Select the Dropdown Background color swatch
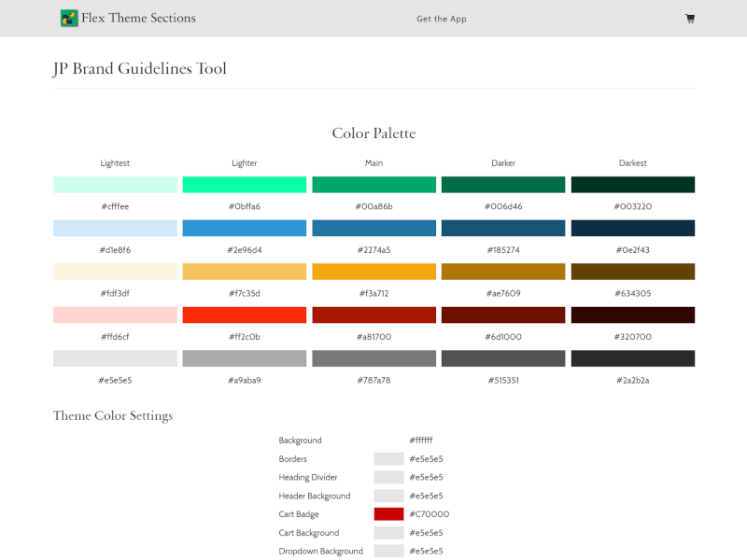 [388, 551]
